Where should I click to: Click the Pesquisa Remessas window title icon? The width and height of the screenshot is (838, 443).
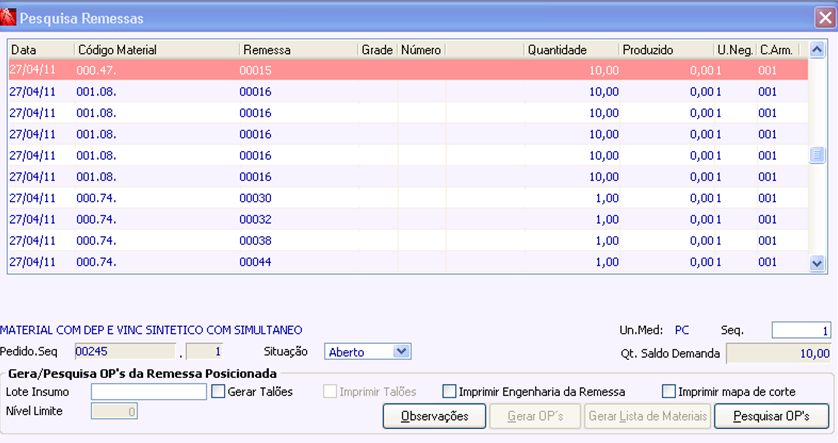[8, 17]
